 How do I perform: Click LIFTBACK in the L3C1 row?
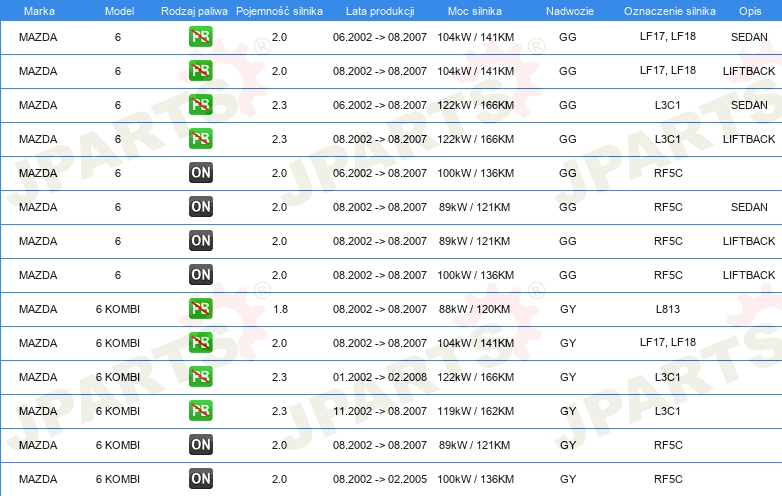(749, 139)
